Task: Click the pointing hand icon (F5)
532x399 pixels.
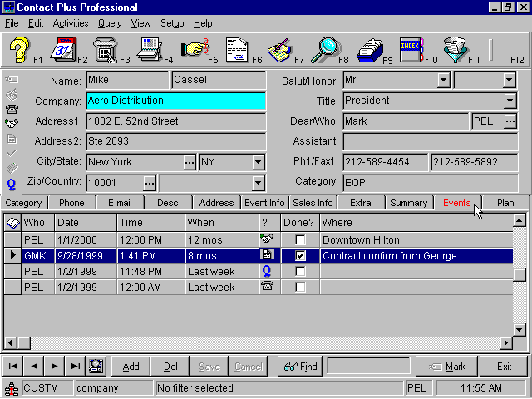Action: (x=194, y=50)
